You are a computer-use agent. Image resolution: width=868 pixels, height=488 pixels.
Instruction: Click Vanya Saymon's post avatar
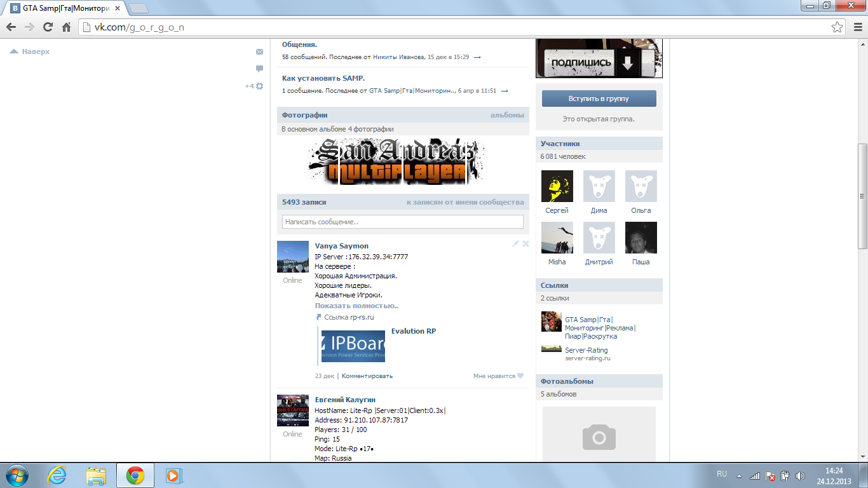coord(293,257)
